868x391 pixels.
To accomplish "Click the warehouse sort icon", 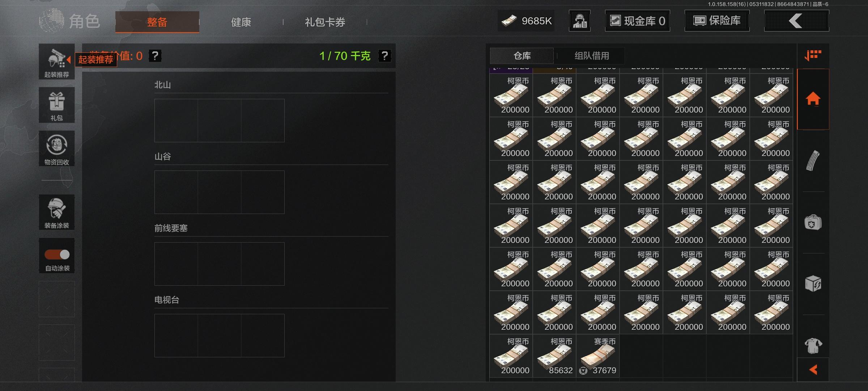I will coord(813,56).
